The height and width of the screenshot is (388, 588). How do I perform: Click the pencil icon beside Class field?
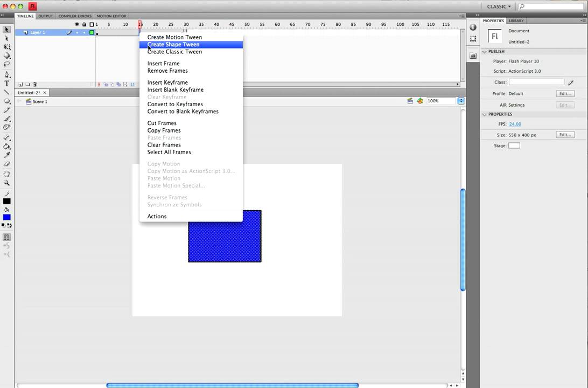pyautogui.click(x=570, y=82)
